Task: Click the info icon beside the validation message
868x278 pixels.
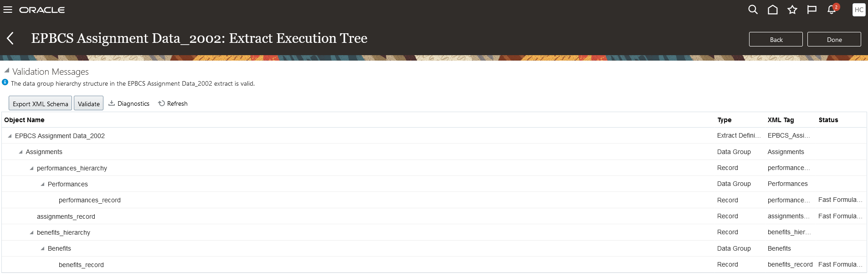Action: [x=5, y=82]
